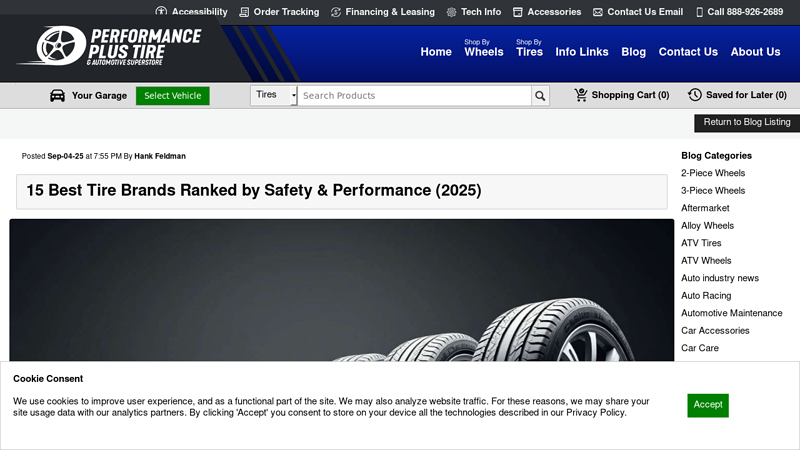Open Automotive Maintenance category
This screenshot has width=800, height=450.
coord(732,313)
